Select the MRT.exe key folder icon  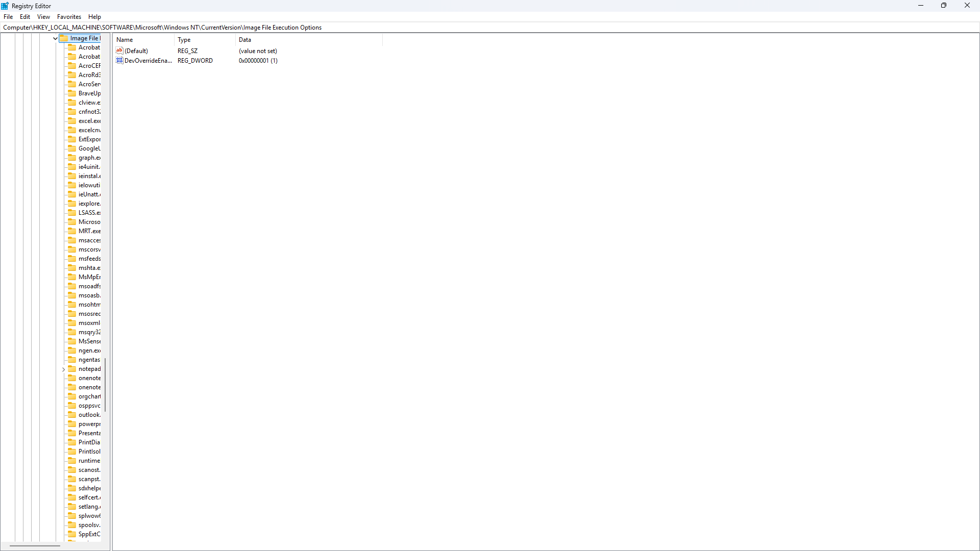[x=72, y=231]
